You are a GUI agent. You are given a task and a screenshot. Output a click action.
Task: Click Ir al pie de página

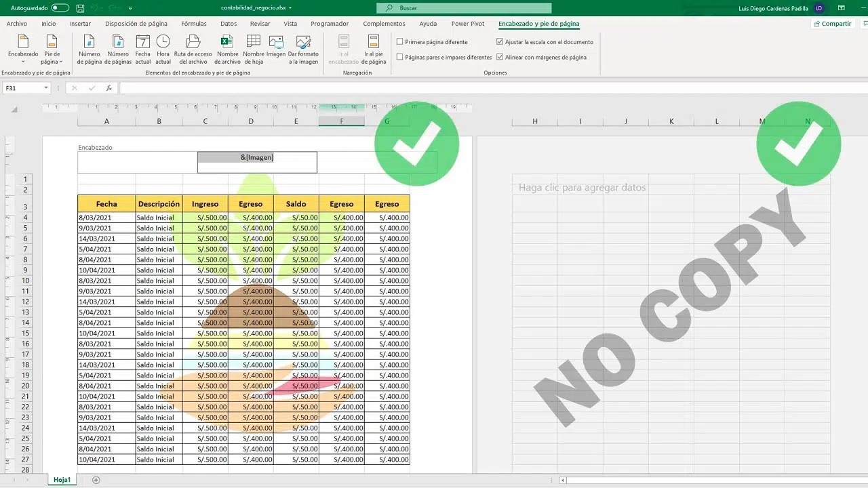374,49
